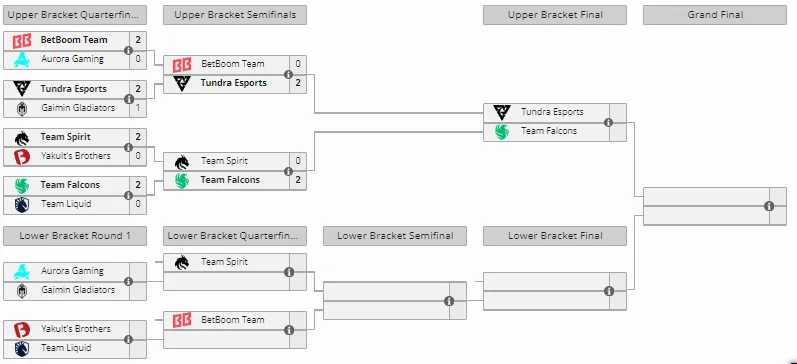Click Team Falcons logo in Upper Bracket Final

[502, 132]
